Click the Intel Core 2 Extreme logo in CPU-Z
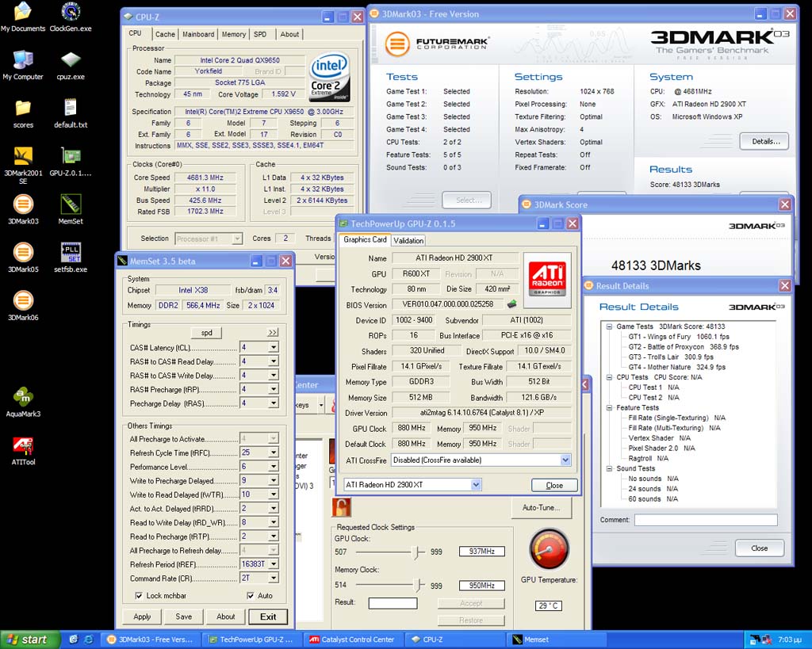Image resolution: width=812 pixels, height=649 pixels. [x=330, y=77]
